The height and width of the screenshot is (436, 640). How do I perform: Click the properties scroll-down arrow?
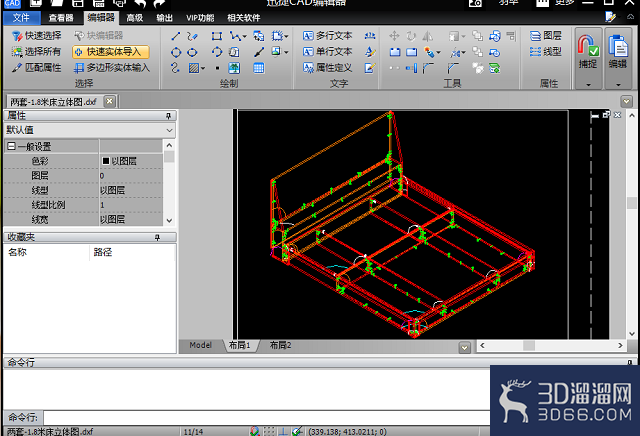coord(169,220)
